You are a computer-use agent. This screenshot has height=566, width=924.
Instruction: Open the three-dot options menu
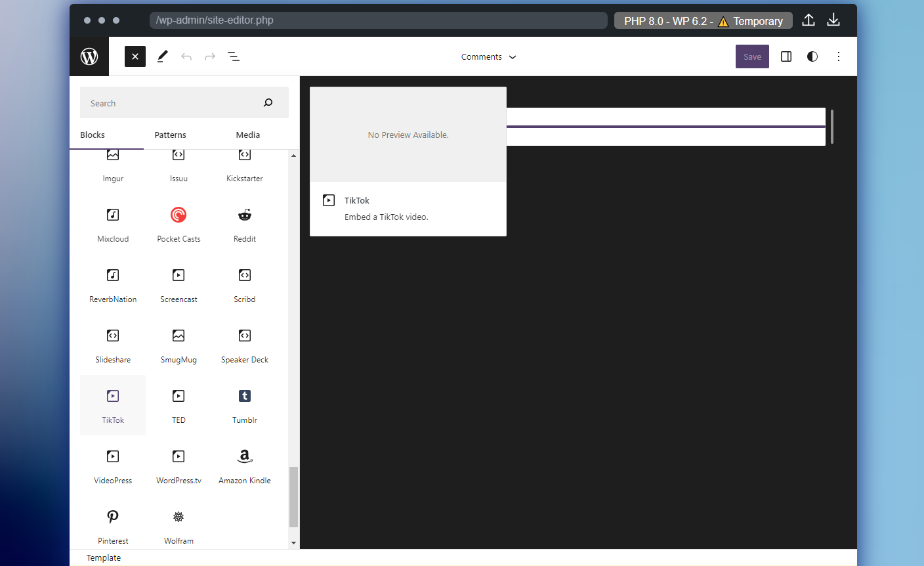(839, 56)
